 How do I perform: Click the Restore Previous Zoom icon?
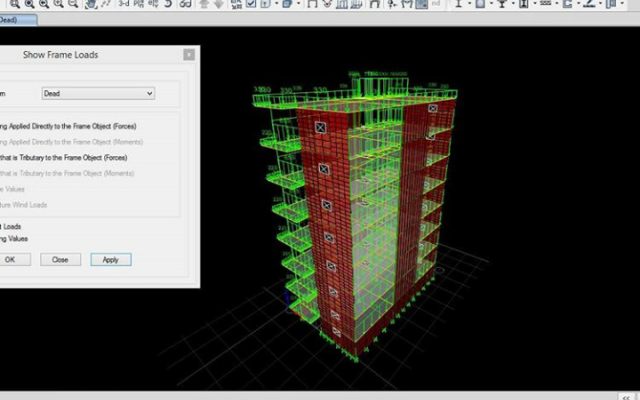click(x=44, y=4)
